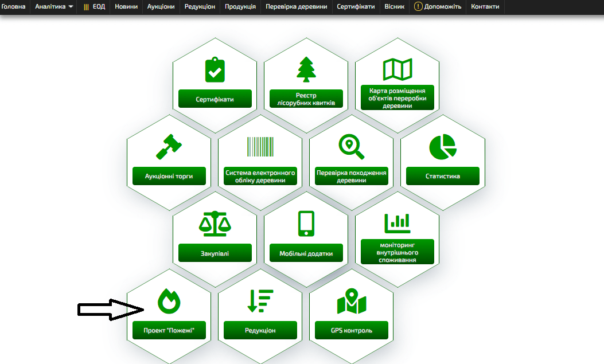
Task: Click the balance scales icon
Action: click(215, 224)
